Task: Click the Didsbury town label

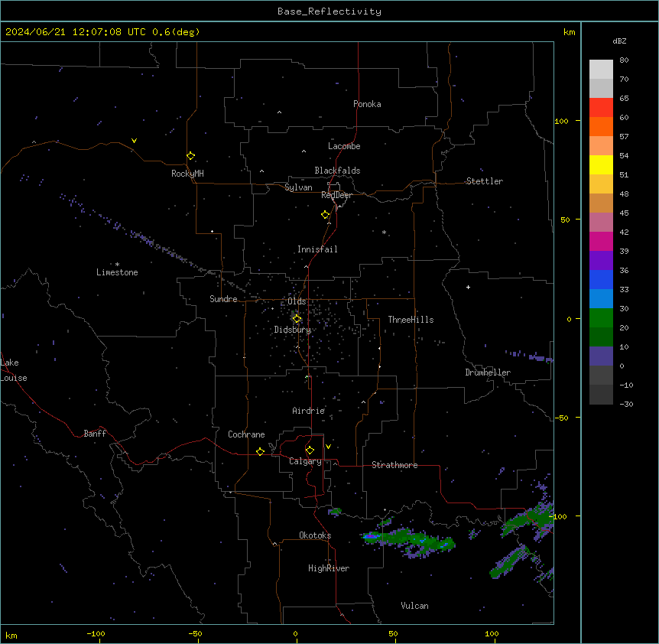Action: click(293, 330)
